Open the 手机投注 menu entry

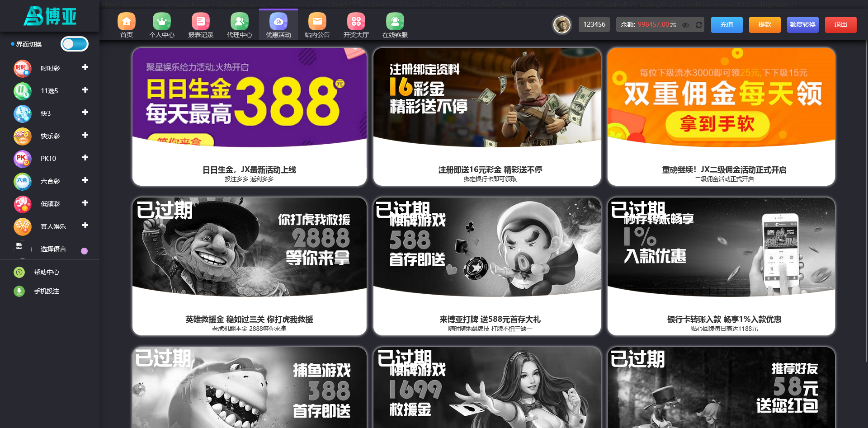47,291
